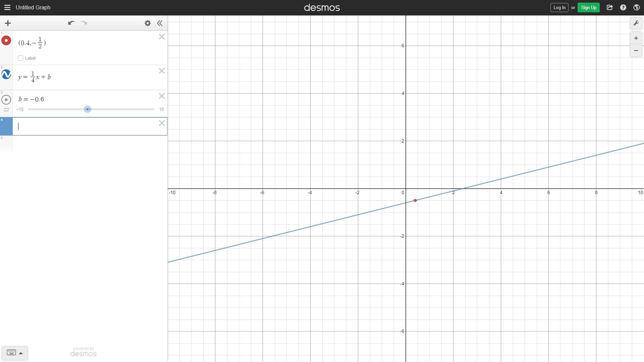The width and height of the screenshot is (644, 362).
Task: Click the Add Item plus icon
Action: [x=8, y=23]
